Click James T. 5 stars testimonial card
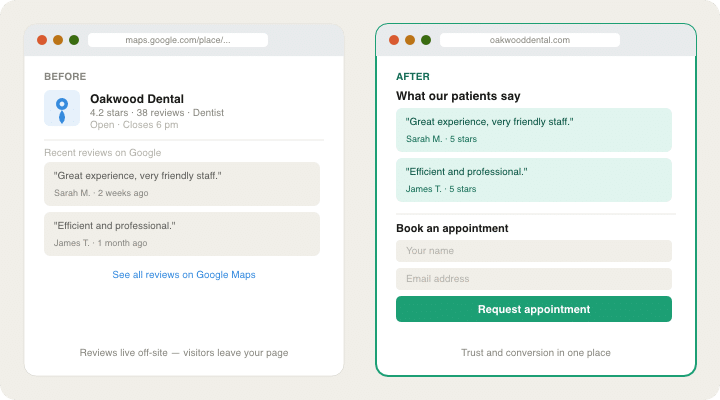This screenshot has height=400, width=720. pos(533,180)
